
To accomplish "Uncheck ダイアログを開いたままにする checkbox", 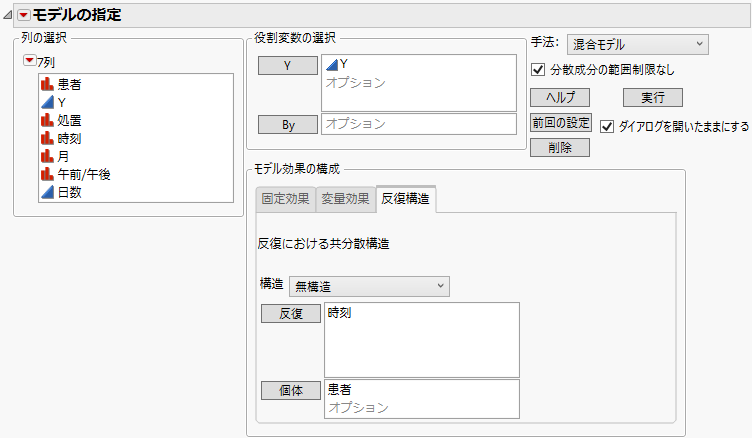I will coord(607,127).
